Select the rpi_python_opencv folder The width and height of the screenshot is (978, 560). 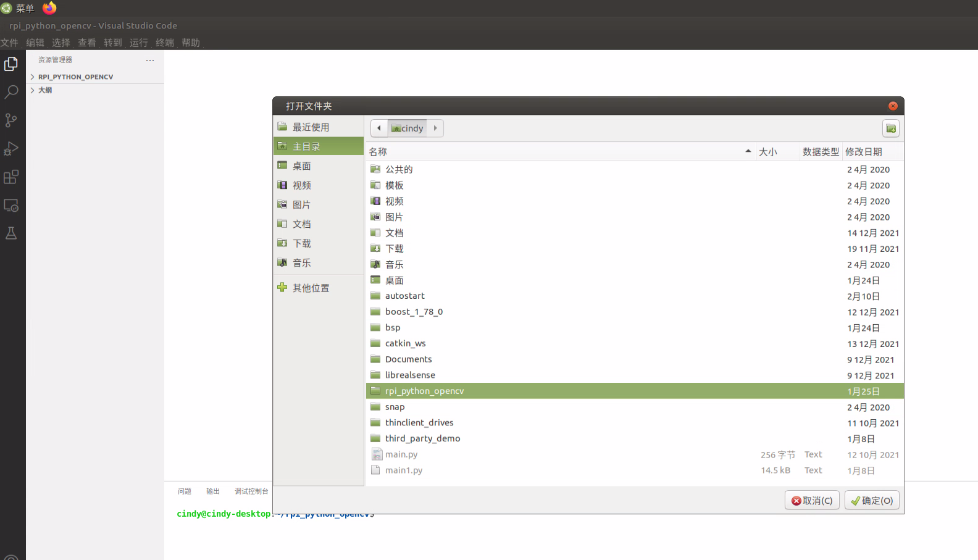[635, 391]
